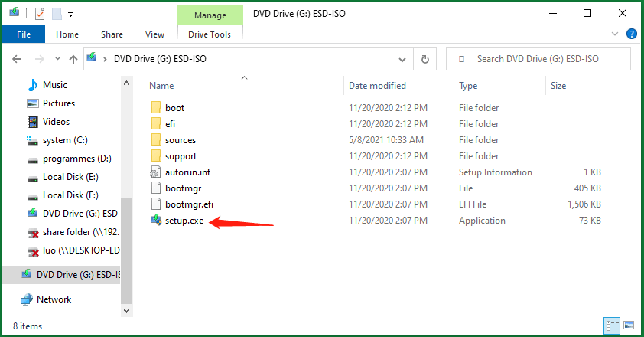Select the support folder
Viewport: 644px width, 337px height.
coord(181,156)
